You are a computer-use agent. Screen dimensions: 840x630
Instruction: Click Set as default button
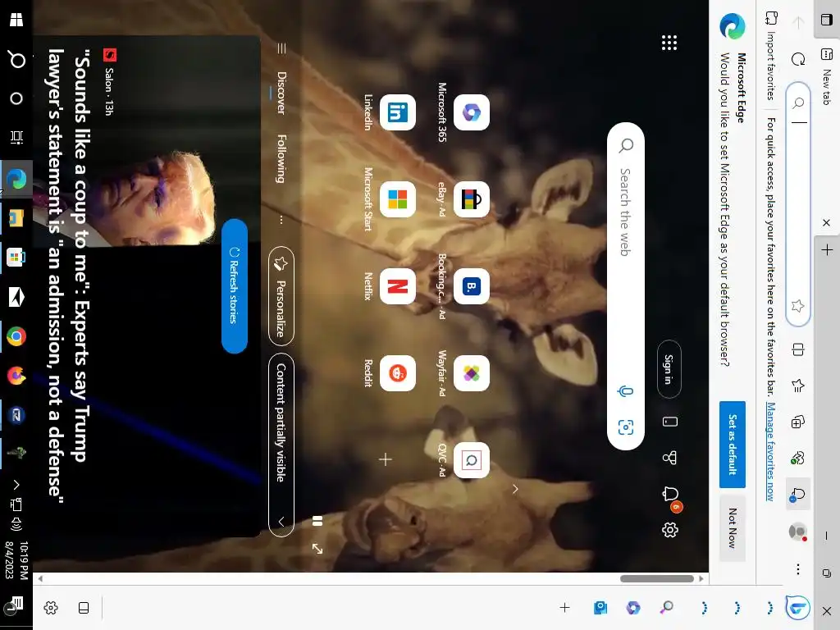(x=733, y=444)
